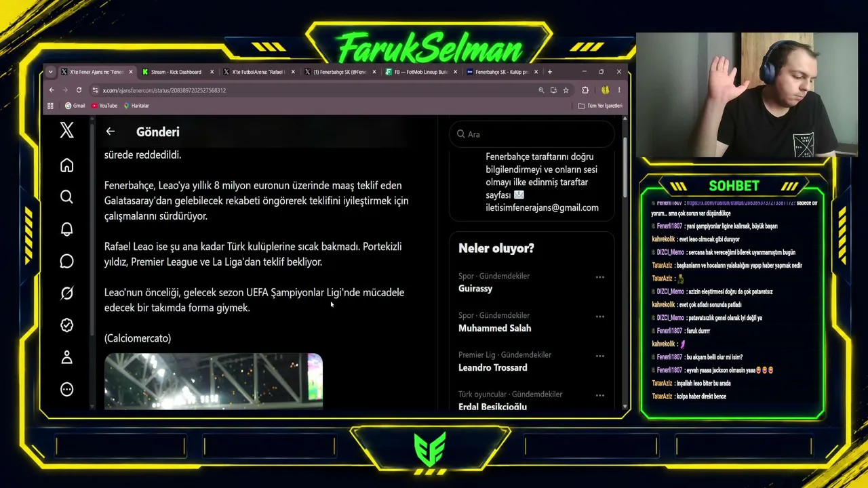Open the browser Extensions puzzle icon
Image resolution: width=868 pixels, height=488 pixels.
585,90
